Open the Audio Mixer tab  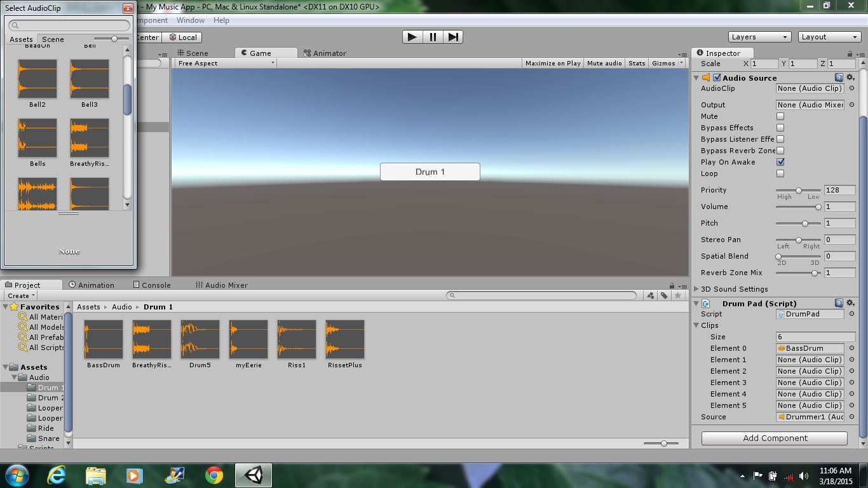222,285
